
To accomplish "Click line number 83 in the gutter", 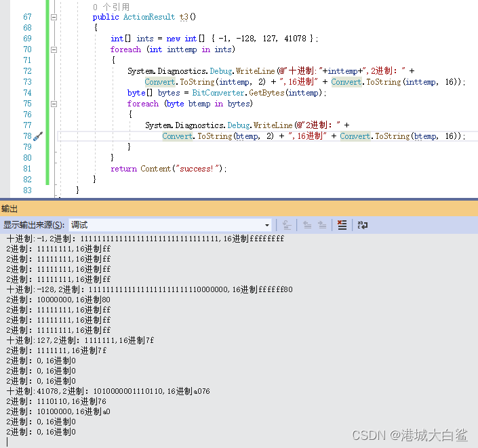I will (27, 190).
